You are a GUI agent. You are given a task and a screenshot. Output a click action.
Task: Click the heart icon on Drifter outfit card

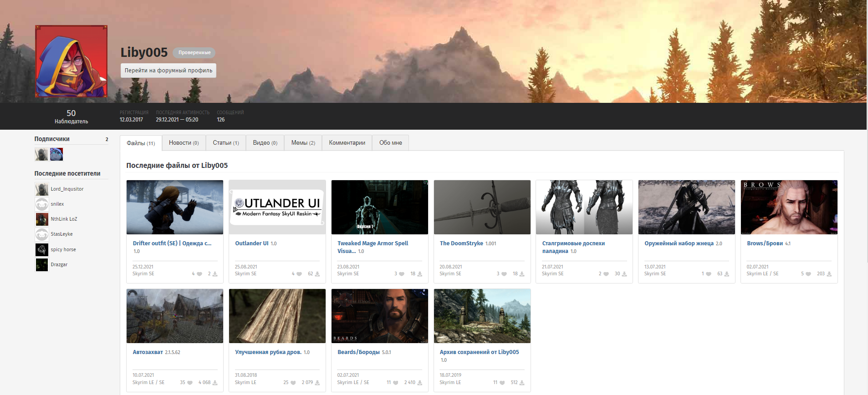pyautogui.click(x=199, y=274)
